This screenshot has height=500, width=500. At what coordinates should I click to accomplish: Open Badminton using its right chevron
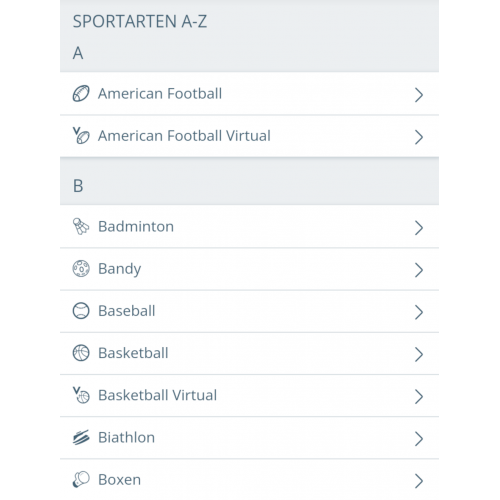(419, 228)
